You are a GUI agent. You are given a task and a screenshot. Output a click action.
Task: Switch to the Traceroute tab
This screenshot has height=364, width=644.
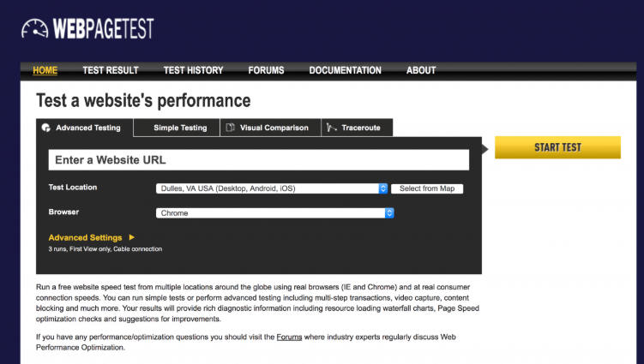tap(357, 128)
